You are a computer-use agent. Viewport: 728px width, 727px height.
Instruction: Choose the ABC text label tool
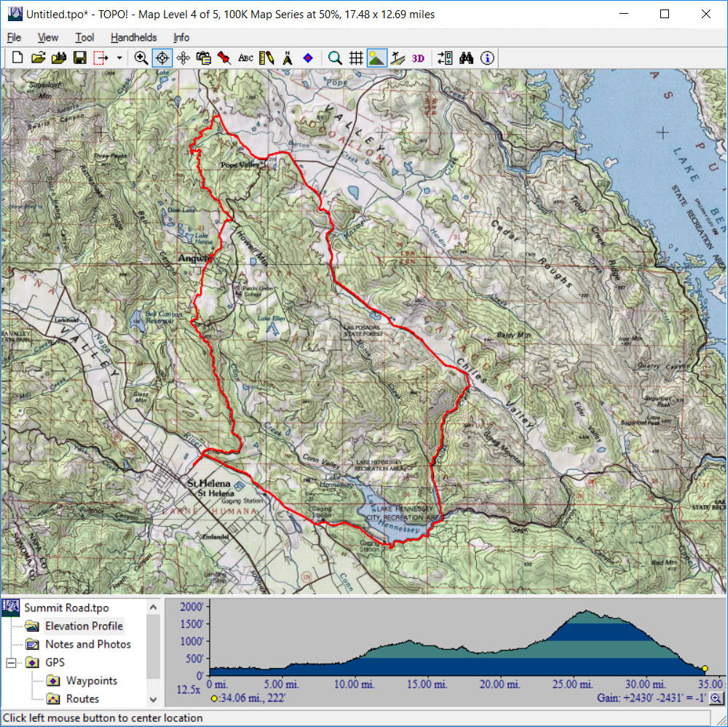245,58
